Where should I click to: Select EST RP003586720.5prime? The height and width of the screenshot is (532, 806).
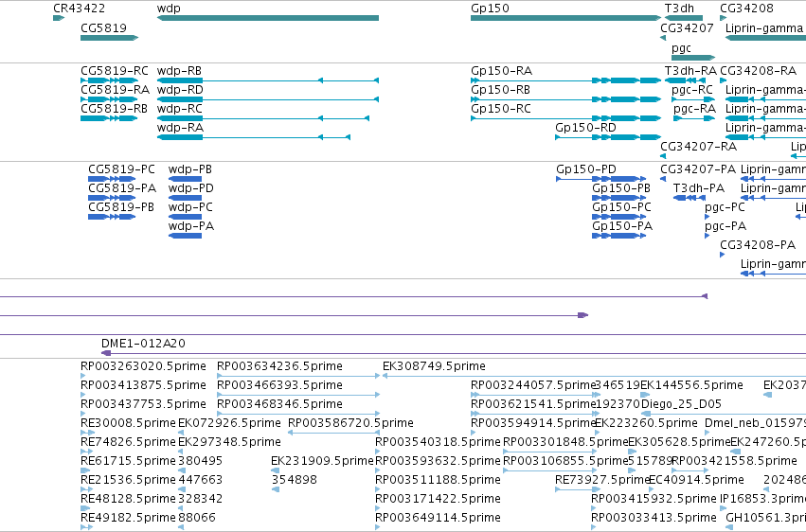(334, 433)
